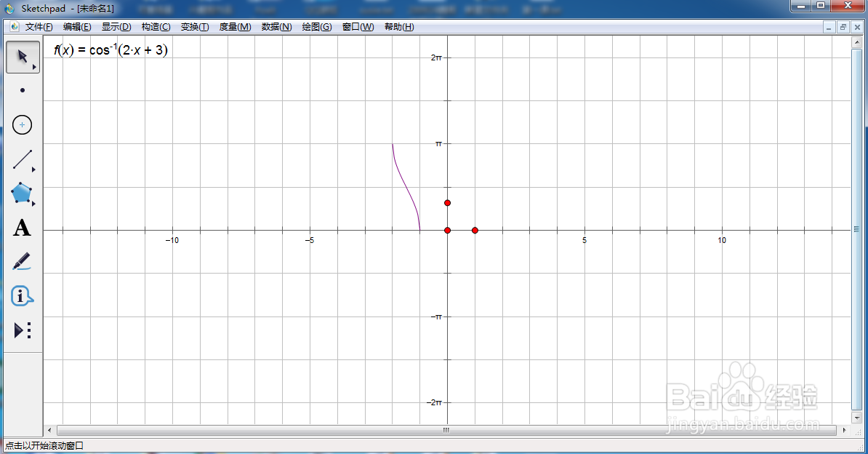Click the -π label on y-axis
The height and width of the screenshot is (454, 868).
click(436, 317)
